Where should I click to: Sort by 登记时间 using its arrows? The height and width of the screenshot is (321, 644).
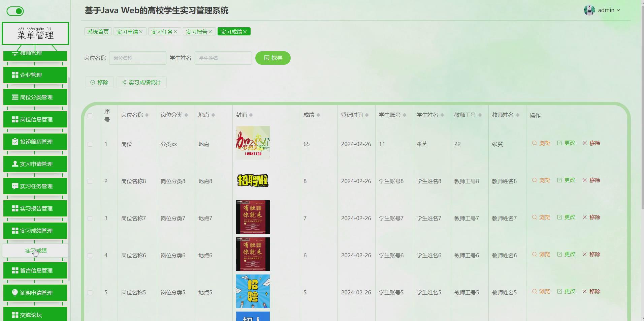click(367, 115)
